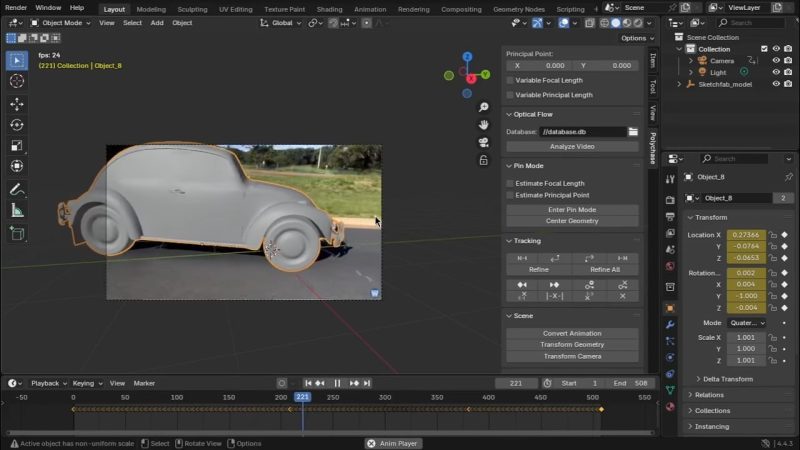
Task: Toggle camera view in viewport gizmo
Action: pyautogui.click(x=483, y=142)
